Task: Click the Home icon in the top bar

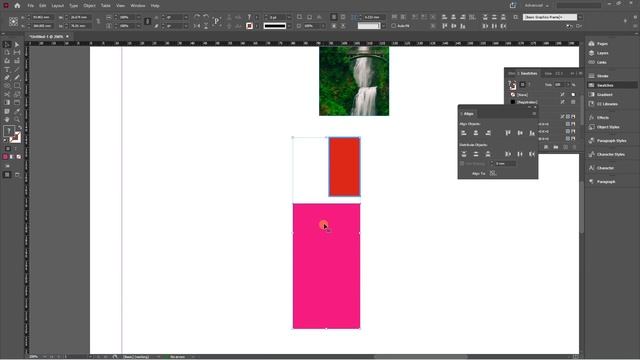Action: [x=17, y=6]
